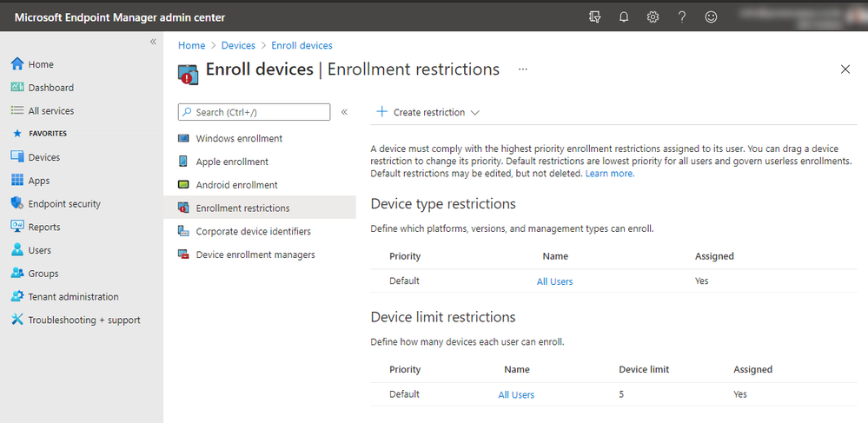Image resolution: width=868 pixels, height=423 pixels.
Task: Click the Device limit column header
Action: pos(644,369)
